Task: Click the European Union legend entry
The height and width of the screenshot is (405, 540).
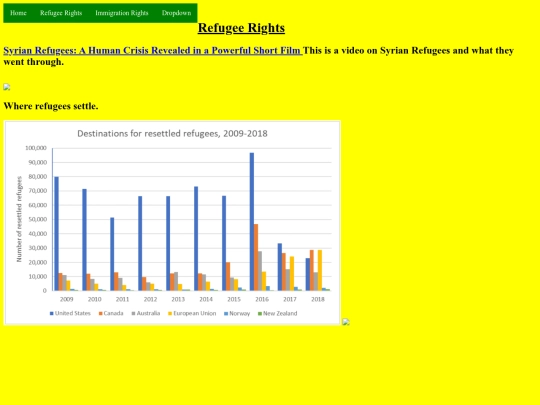Action: click(192, 313)
